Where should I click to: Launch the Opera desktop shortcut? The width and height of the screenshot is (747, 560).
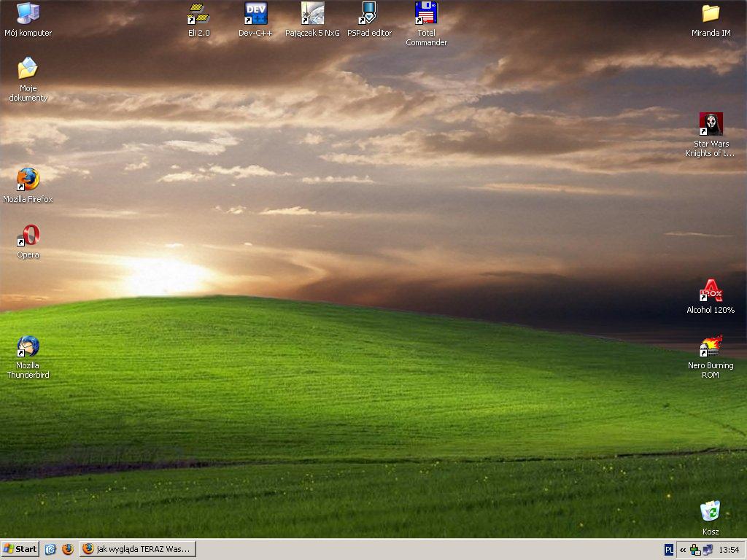[28, 241]
